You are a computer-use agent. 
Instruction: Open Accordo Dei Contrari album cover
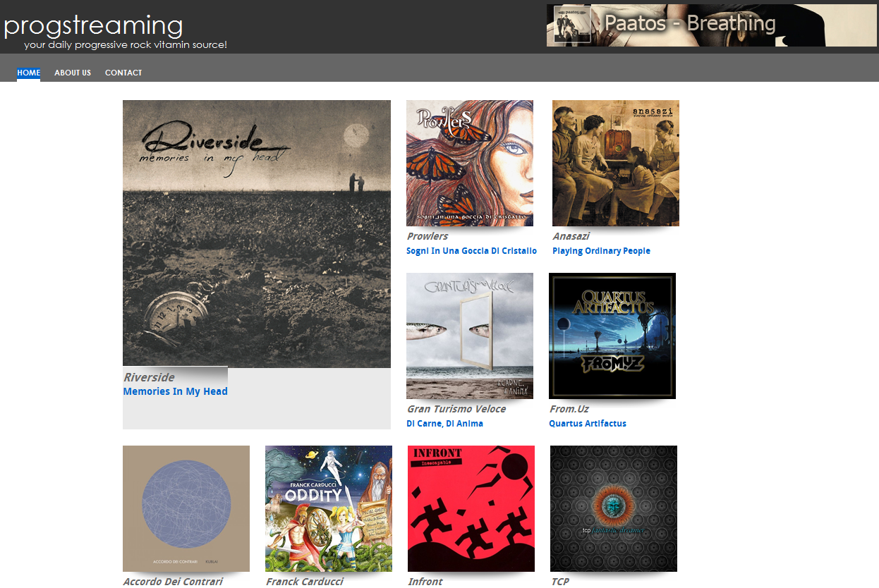point(186,508)
